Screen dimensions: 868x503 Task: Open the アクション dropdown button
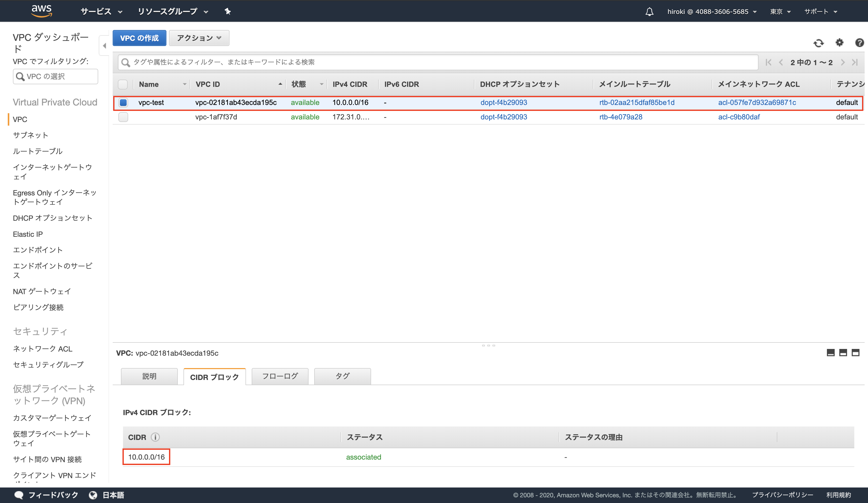[x=199, y=38]
